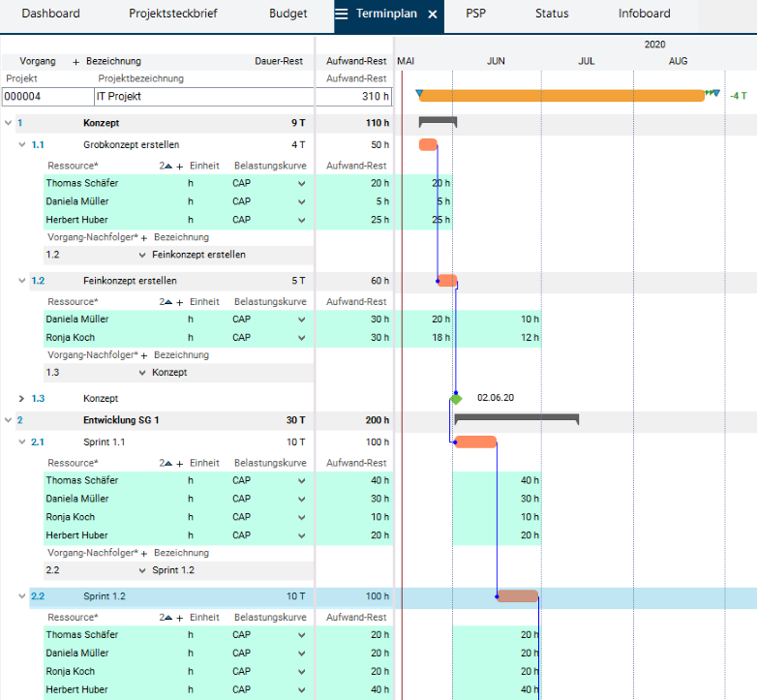Collapse the Konzept group 1

(8, 124)
